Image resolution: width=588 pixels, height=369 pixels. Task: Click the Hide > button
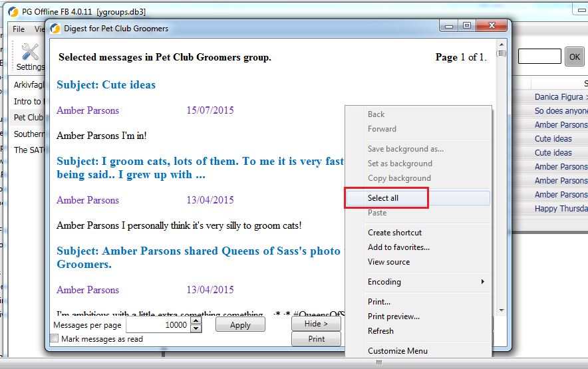[316, 324]
